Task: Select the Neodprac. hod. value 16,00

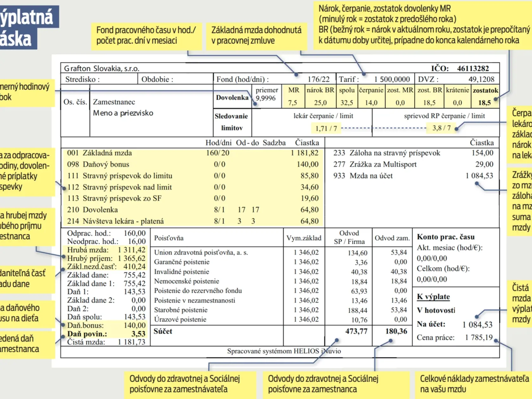Action: [x=136, y=241]
